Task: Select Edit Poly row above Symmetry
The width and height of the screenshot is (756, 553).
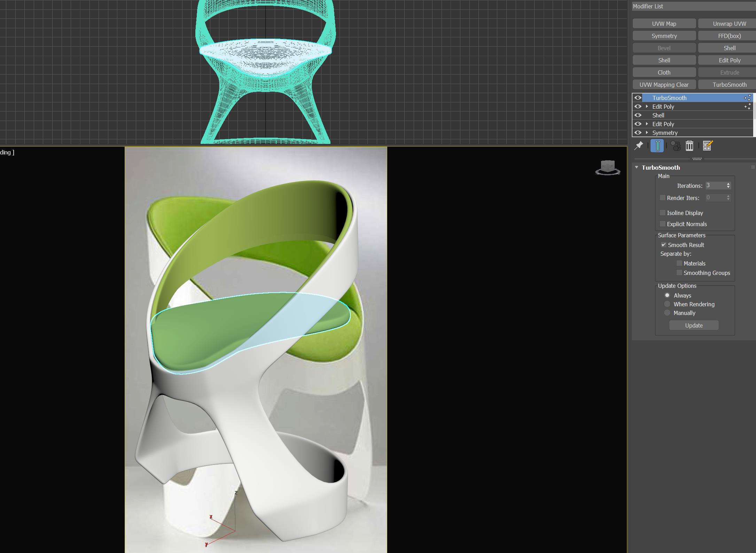Action: coord(692,124)
